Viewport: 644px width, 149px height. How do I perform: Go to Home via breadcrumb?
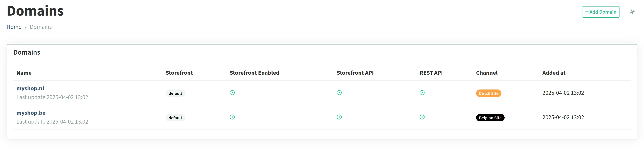14,27
